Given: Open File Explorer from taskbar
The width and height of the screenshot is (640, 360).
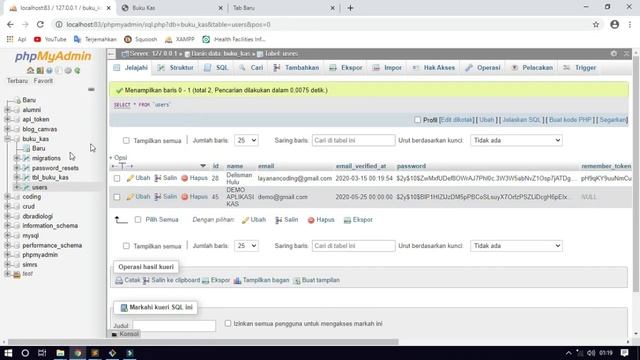Looking at the screenshot, I should [60, 353].
